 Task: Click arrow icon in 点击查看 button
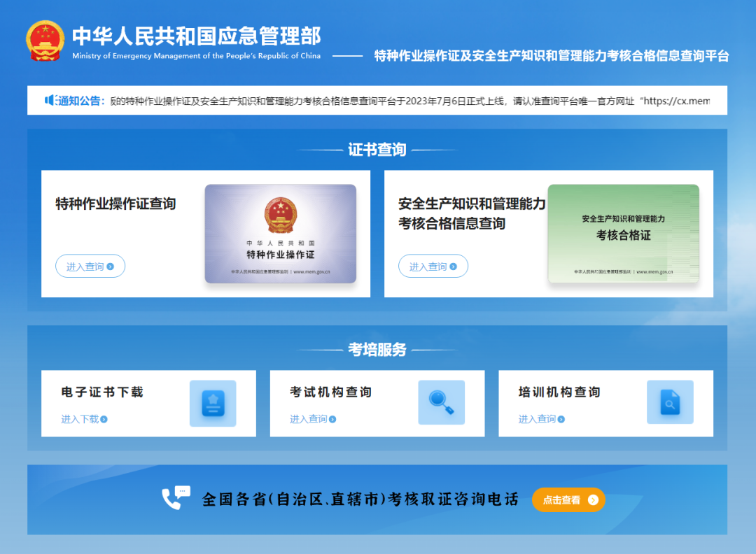click(x=593, y=500)
